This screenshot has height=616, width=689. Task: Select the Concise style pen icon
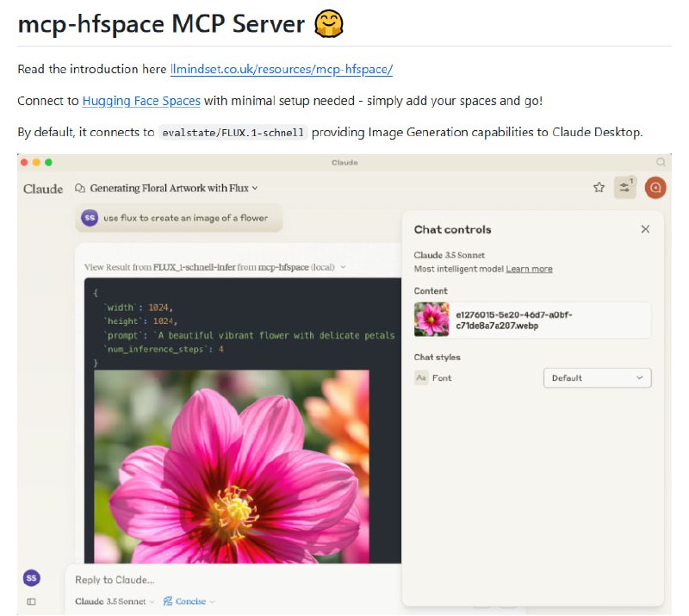click(x=168, y=600)
